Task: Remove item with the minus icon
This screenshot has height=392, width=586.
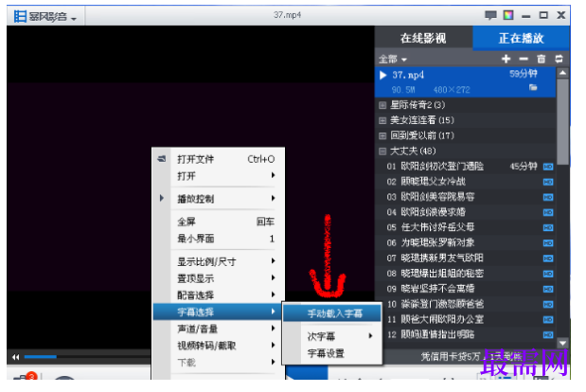Action: 524,59
